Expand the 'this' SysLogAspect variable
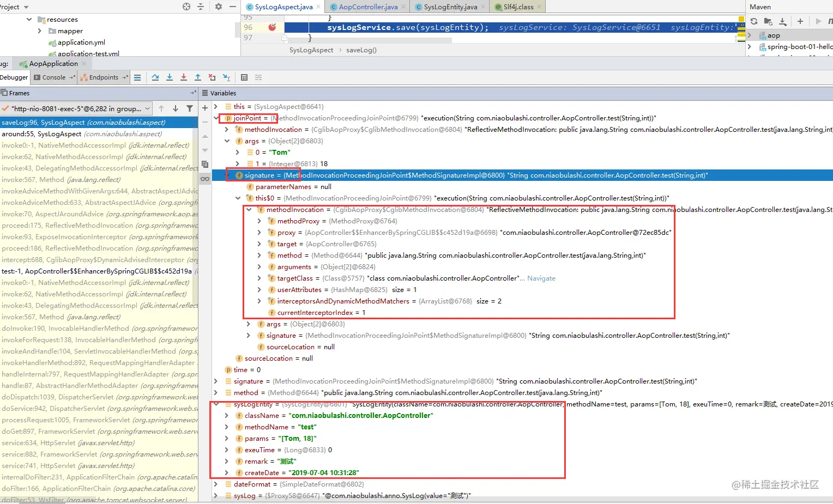This screenshot has height=504, width=833. (x=216, y=106)
